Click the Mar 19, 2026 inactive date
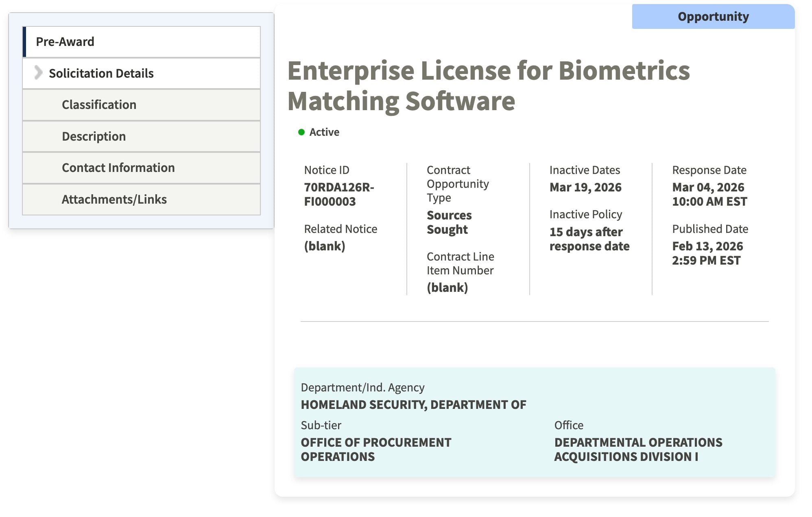The width and height of the screenshot is (812, 517). pos(585,187)
